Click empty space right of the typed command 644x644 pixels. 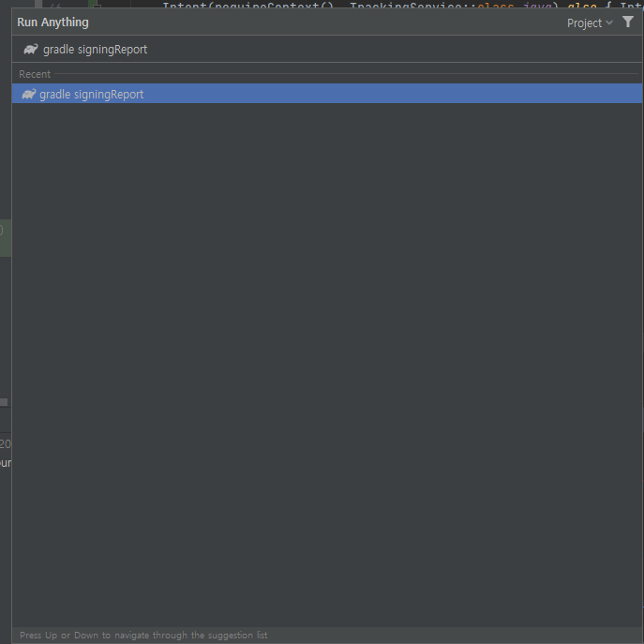pyautogui.click(x=394, y=50)
